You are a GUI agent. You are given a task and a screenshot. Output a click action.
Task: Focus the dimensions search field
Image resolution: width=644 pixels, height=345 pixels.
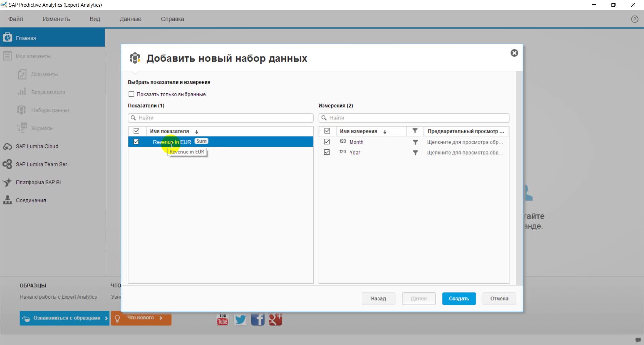[414, 118]
